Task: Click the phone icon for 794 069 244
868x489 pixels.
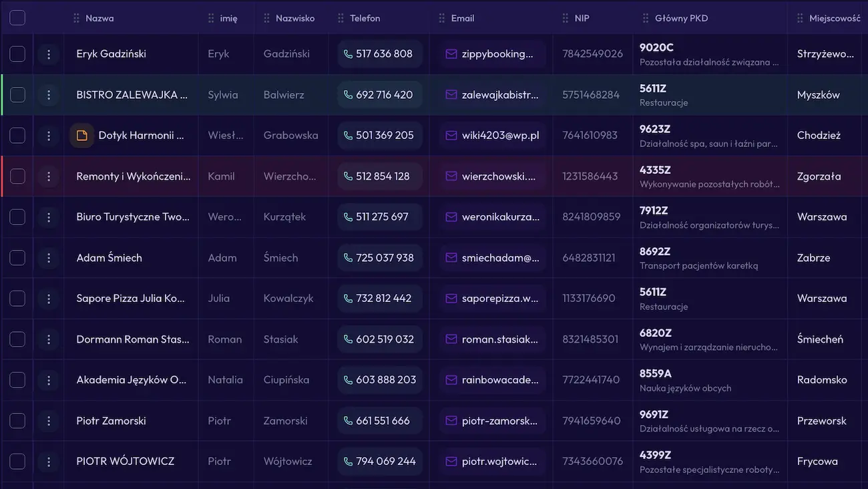Action: click(x=348, y=462)
